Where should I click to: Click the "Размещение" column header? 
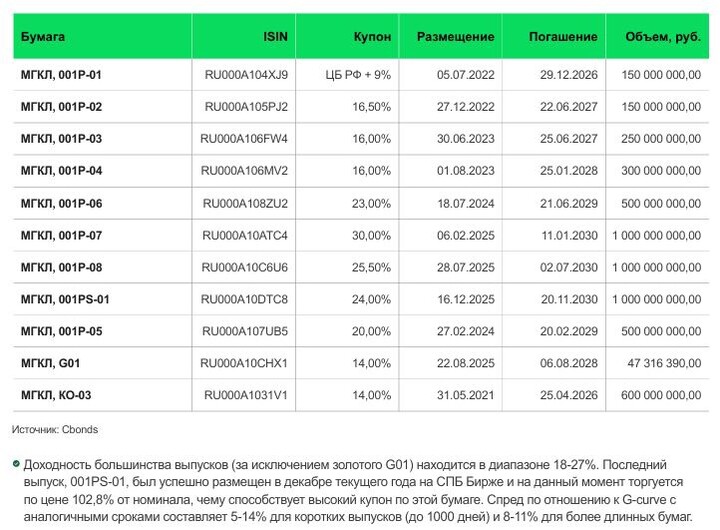tap(455, 36)
